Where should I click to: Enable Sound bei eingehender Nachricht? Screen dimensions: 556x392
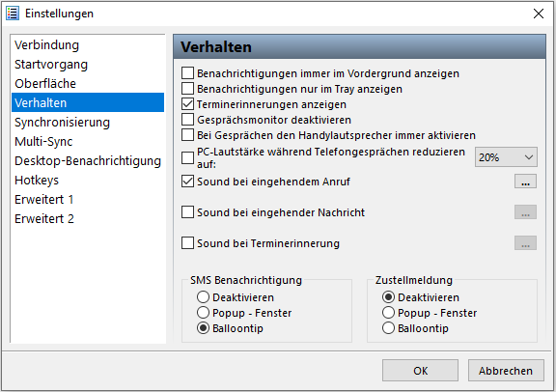[x=187, y=212]
